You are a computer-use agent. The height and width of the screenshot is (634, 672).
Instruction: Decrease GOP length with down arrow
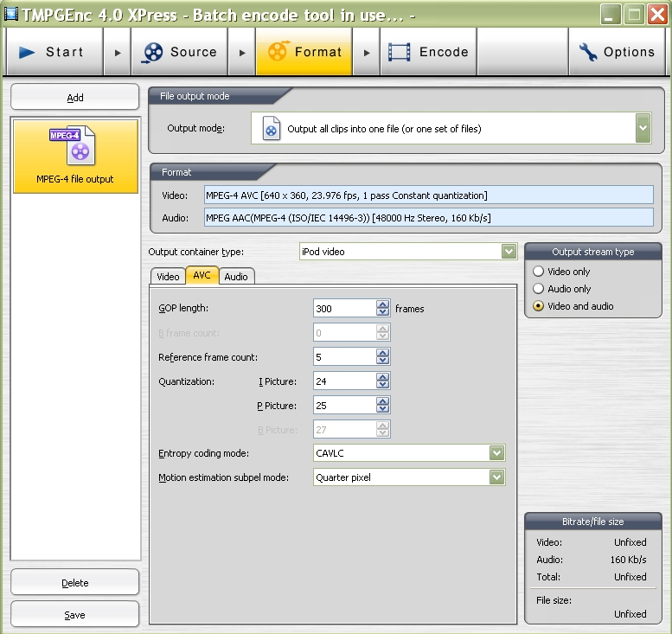point(383,312)
